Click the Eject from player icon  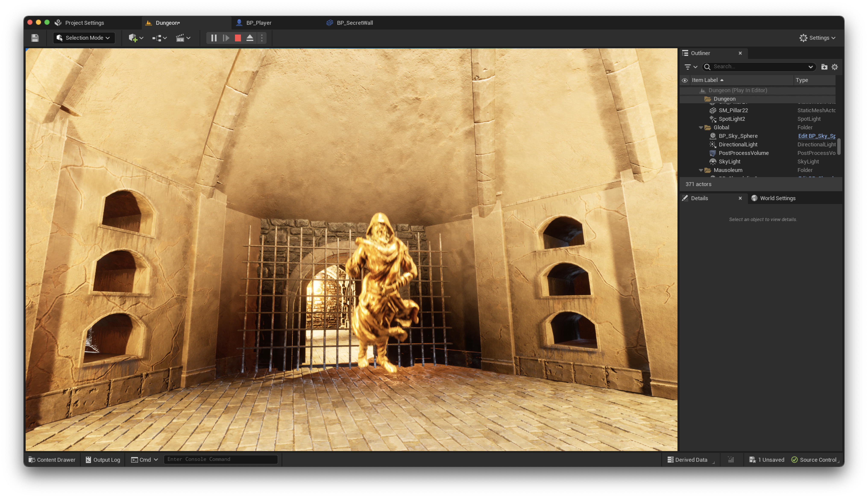250,38
